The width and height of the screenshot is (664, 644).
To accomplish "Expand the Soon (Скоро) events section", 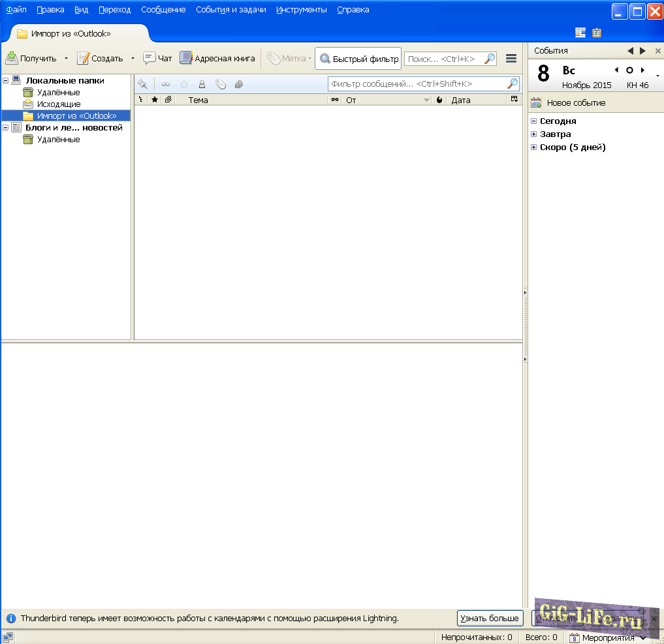I will pyautogui.click(x=534, y=147).
